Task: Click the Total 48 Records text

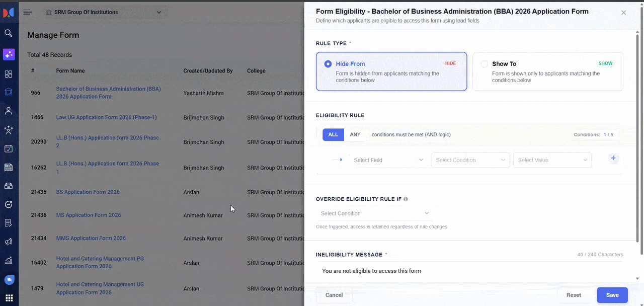Action: click(x=49, y=55)
